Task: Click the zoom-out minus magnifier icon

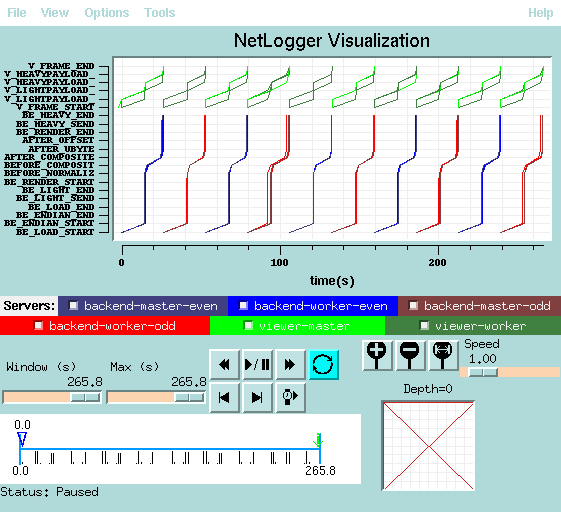Action: click(410, 355)
